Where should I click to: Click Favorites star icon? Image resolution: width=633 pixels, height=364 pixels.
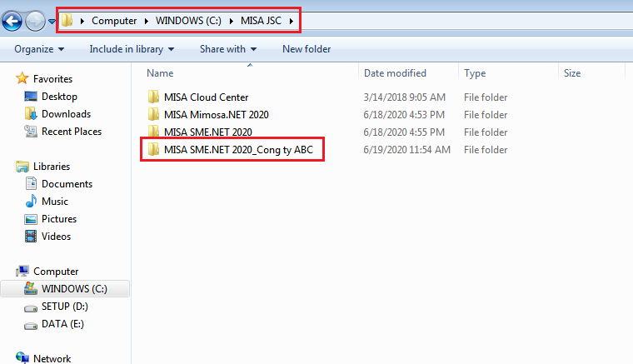click(22, 78)
